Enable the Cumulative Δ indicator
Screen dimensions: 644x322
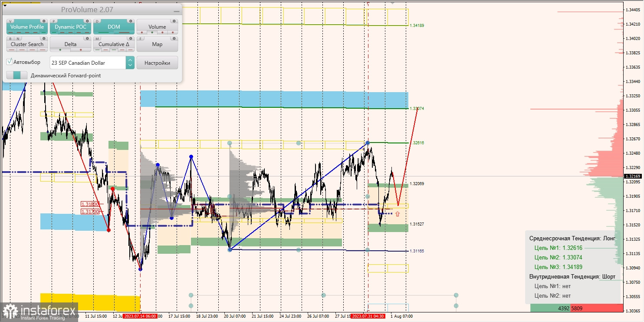pos(114,44)
